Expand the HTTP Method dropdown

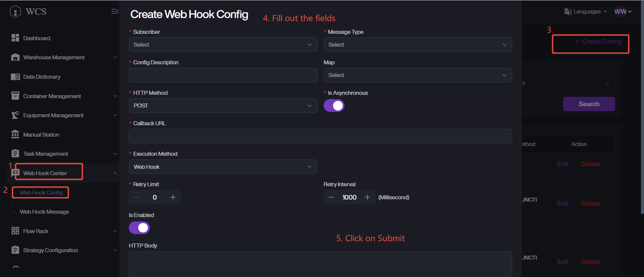[x=223, y=106]
